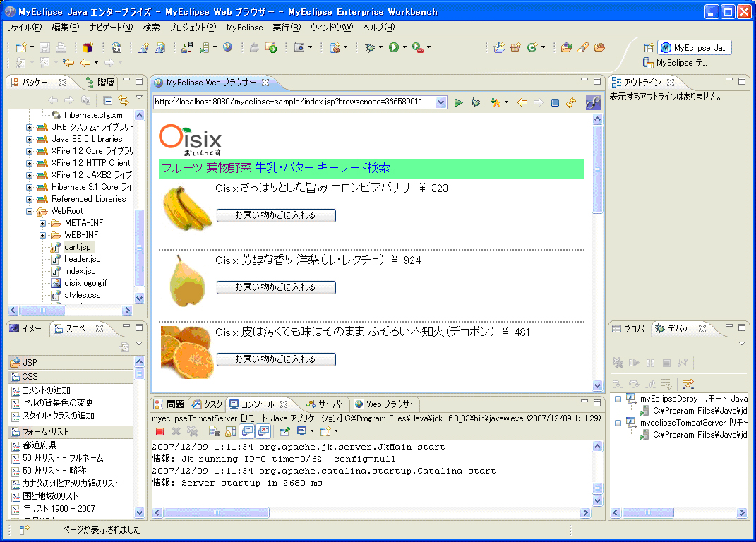Click the console horizontal scrollbar thumb
The height and width of the screenshot is (542, 756).
[217, 512]
